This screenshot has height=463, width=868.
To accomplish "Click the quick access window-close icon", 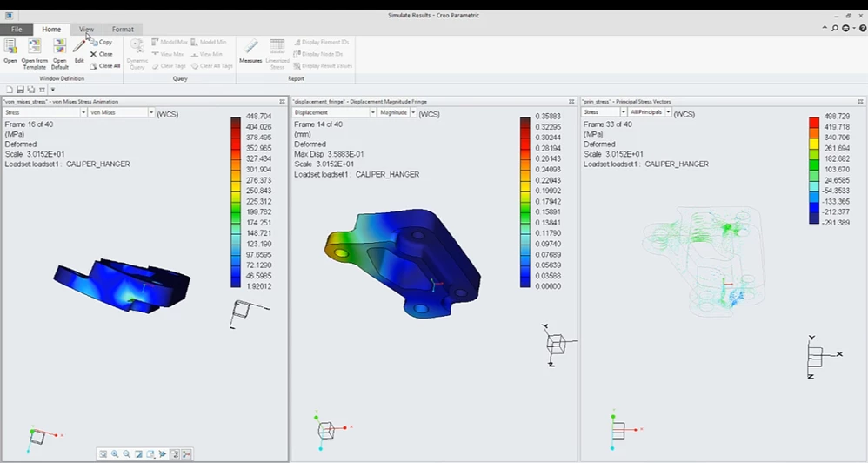I will click(42, 90).
